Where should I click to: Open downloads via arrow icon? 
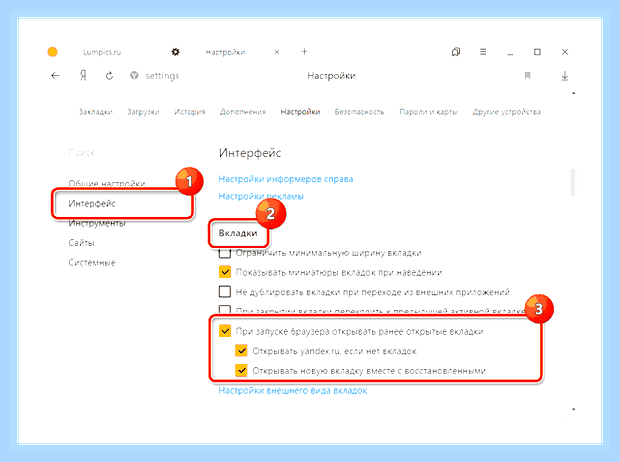pos(565,76)
